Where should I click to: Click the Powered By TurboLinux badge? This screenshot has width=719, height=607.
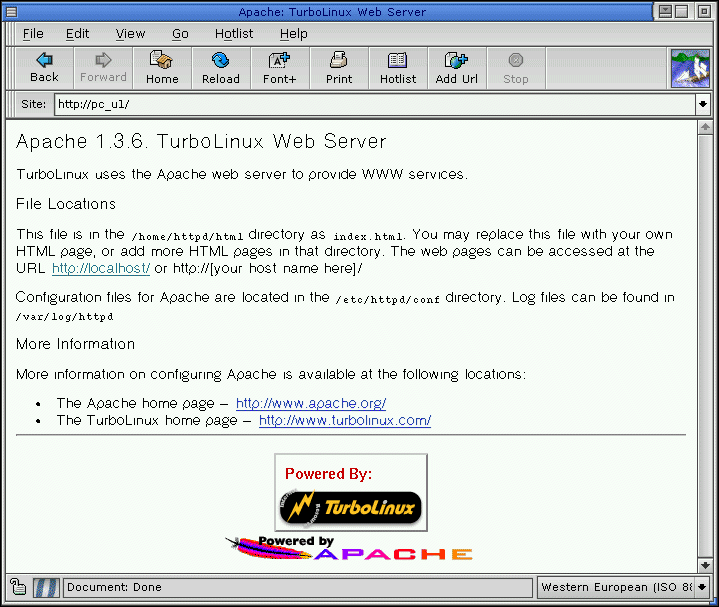tap(351, 493)
